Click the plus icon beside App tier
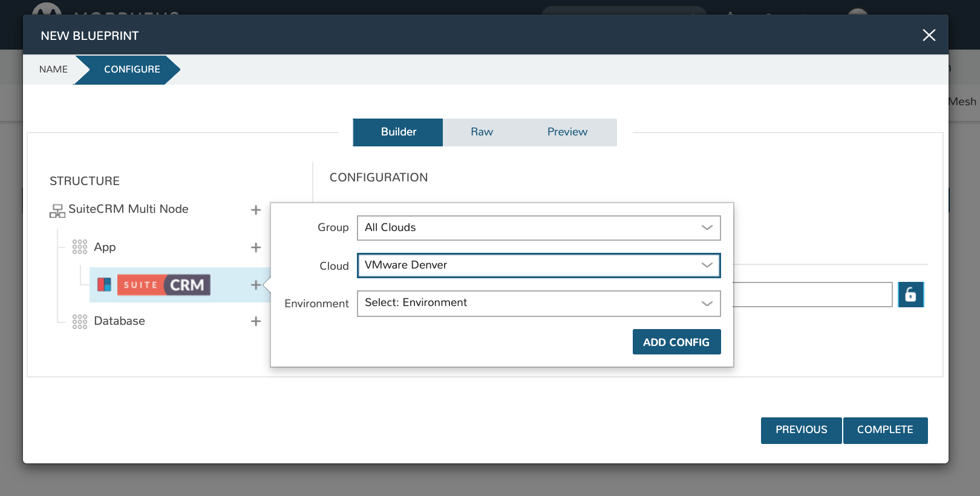Screen dimensions: 980x496 pyautogui.click(x=256, y=247)
